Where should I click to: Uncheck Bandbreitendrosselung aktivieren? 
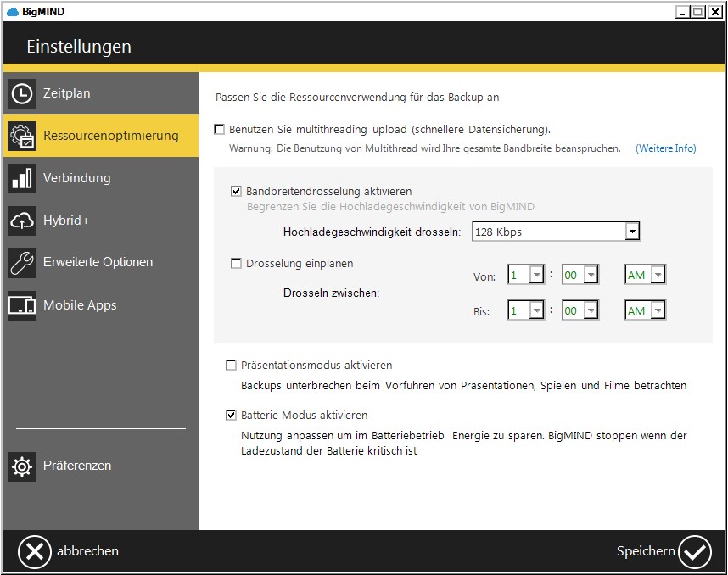[x=236, y=191]
